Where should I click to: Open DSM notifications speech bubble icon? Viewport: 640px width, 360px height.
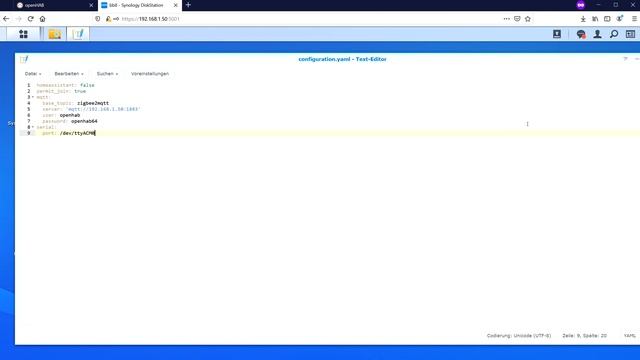[x=581, y=34]
